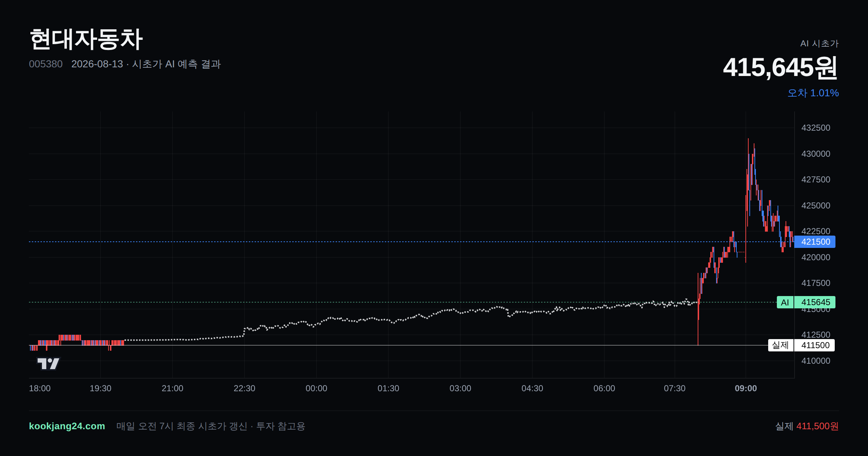Click the 18:00 time axis label
The image size is (868, 456).
point(40,388)
